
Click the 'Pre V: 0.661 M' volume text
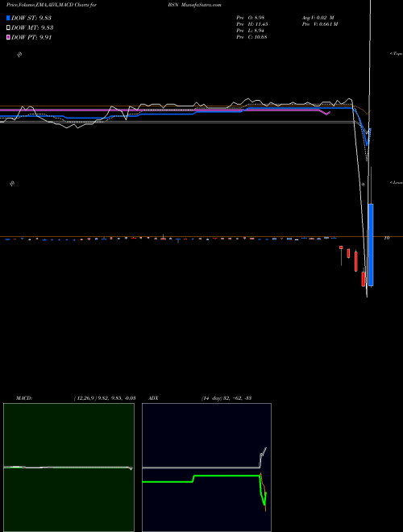coord(320,24)
